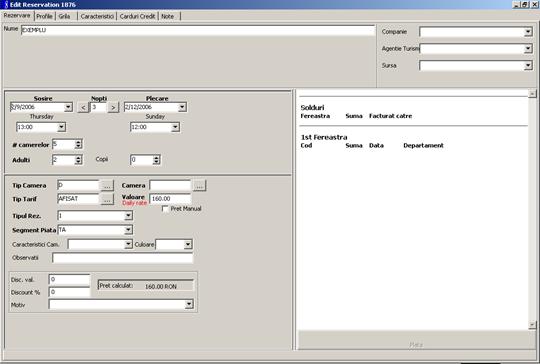The image size is (540, 364).
Task: Click the Discount % input field
Action: [69, 292]
